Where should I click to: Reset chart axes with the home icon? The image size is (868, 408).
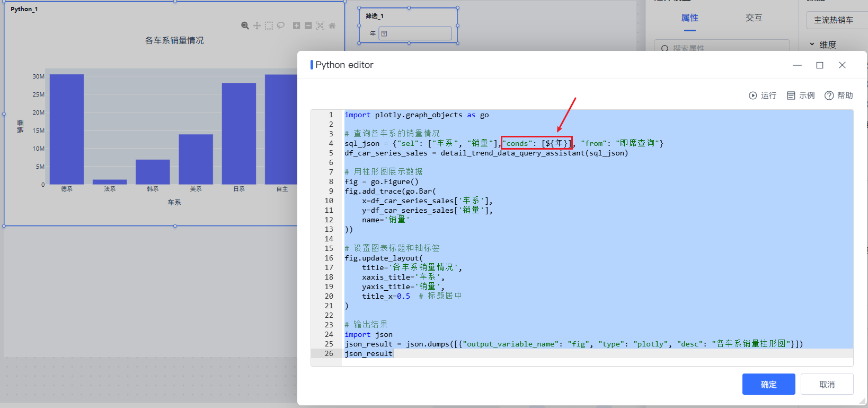pos(332,25)
